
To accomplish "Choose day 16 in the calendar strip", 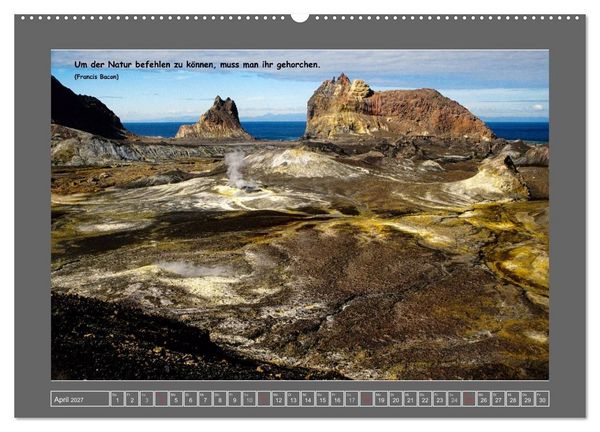I will 337,399.
